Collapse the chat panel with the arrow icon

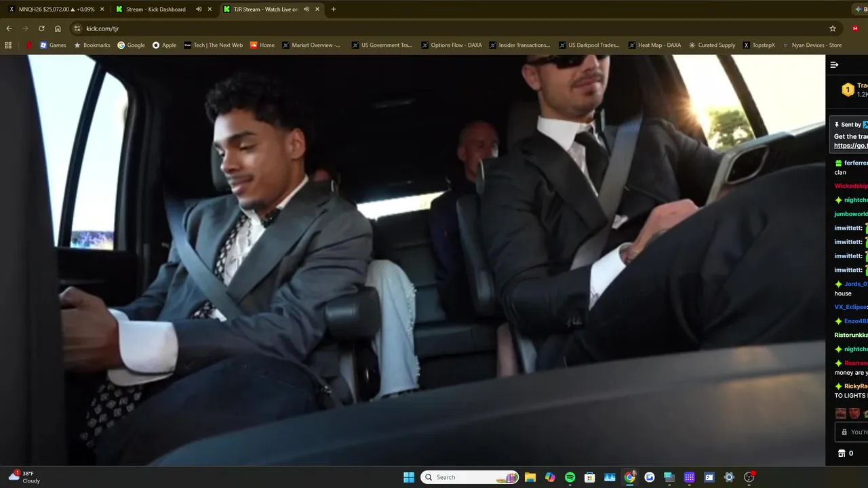[834, 65]
